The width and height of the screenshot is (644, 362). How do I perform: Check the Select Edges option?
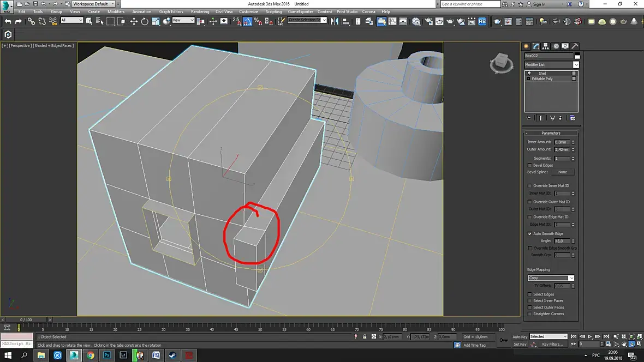pos(529,294)
